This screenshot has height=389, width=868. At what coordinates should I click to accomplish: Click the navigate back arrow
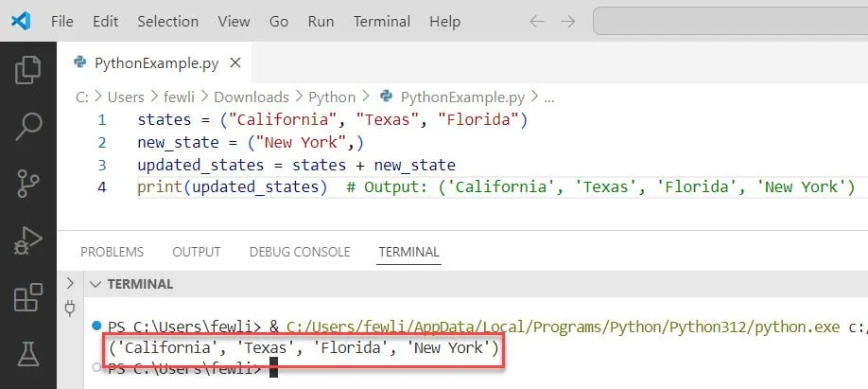(x=536, y=21)
